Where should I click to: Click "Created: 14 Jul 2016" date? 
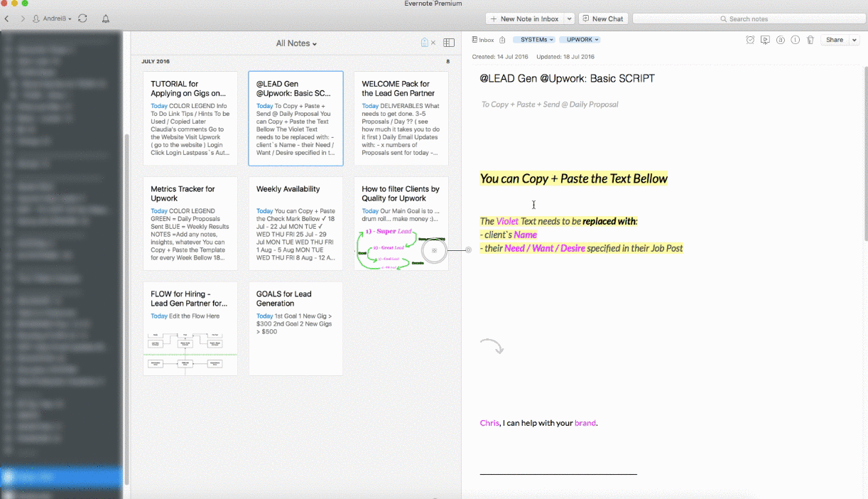500,57
